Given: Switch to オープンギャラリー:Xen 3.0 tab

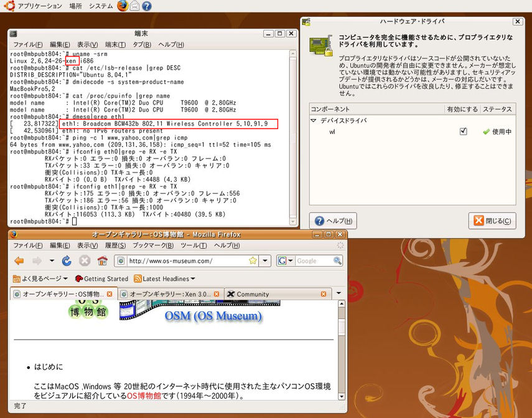Looking at the screenshot, I should pyautogui.click(x=170, y=294).
